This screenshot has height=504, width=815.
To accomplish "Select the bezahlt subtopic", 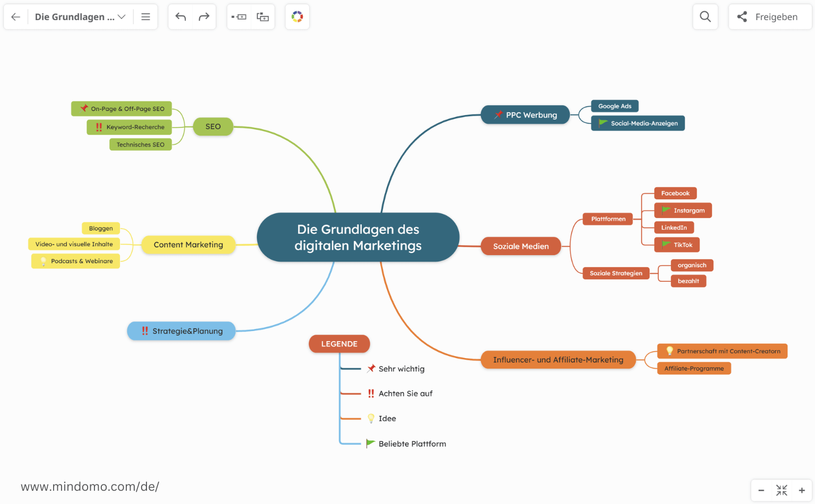I will (688, 281).
